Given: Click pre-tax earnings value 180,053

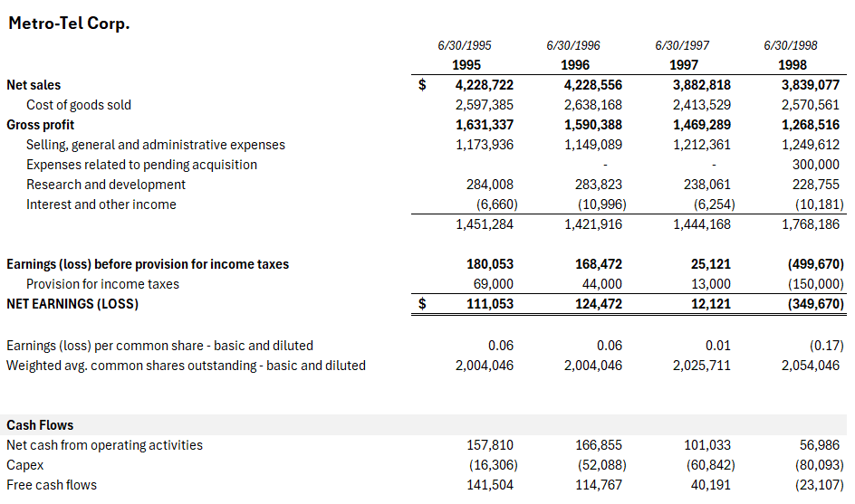Looking at the screenshot, I should click(490, 264).
